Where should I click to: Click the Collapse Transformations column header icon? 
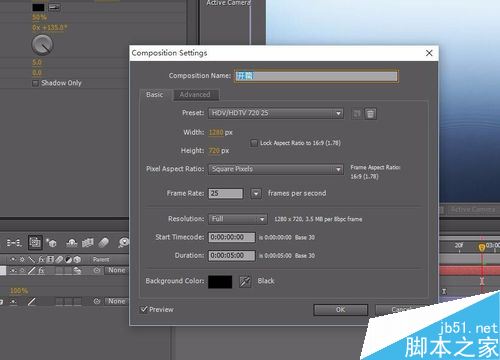pos(22,259)
